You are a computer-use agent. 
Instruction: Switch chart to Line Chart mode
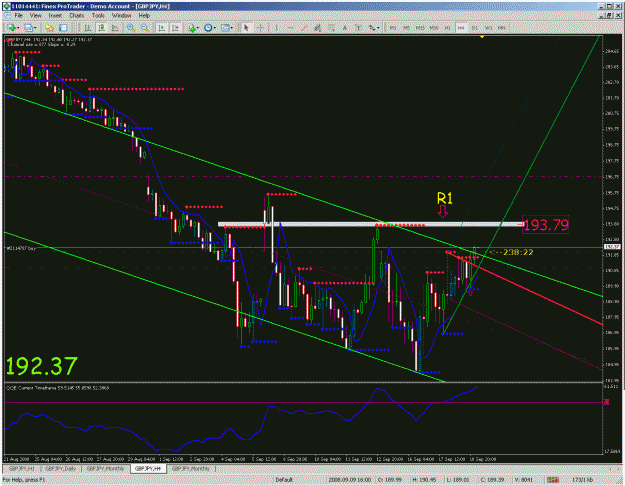click(x=115, y=28)
